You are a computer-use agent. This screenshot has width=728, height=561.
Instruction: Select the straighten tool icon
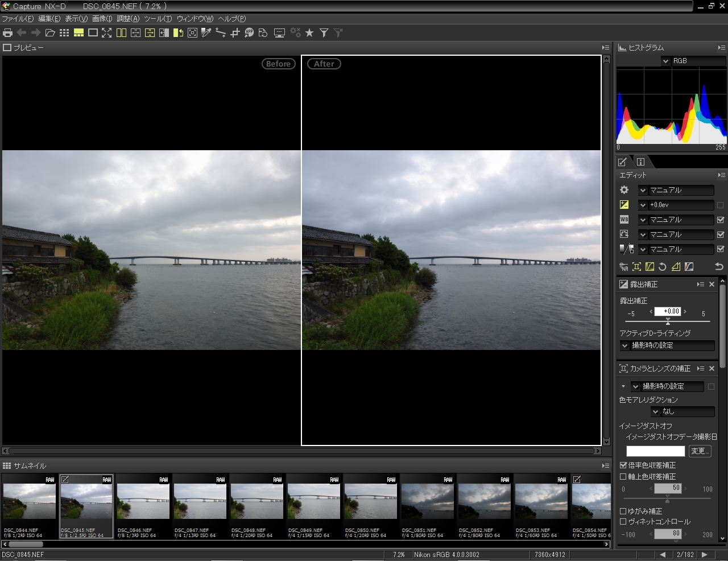click(x=221, y=33)
